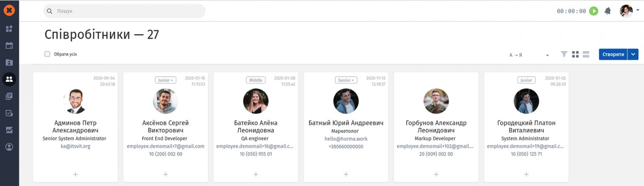The image size is (644, 186).
Task: Click the notification bell icon
Action: click(x=607, y=11)
